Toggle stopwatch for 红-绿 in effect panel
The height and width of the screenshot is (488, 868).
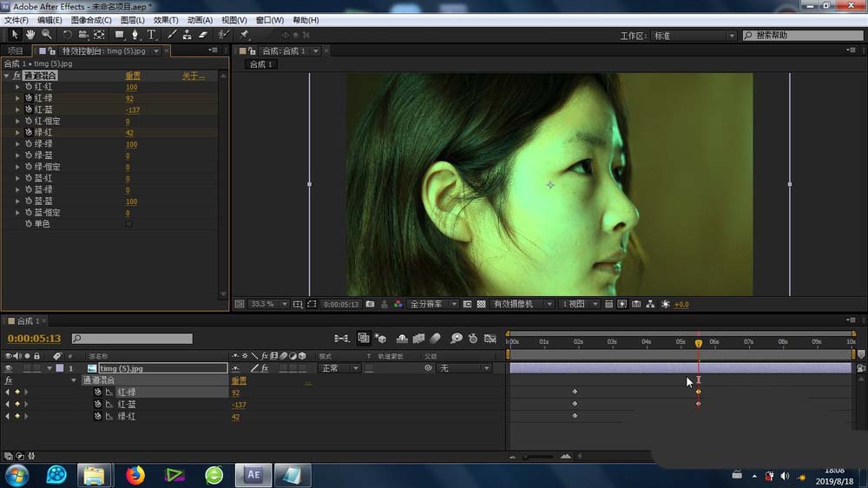(x=29, y=98)
